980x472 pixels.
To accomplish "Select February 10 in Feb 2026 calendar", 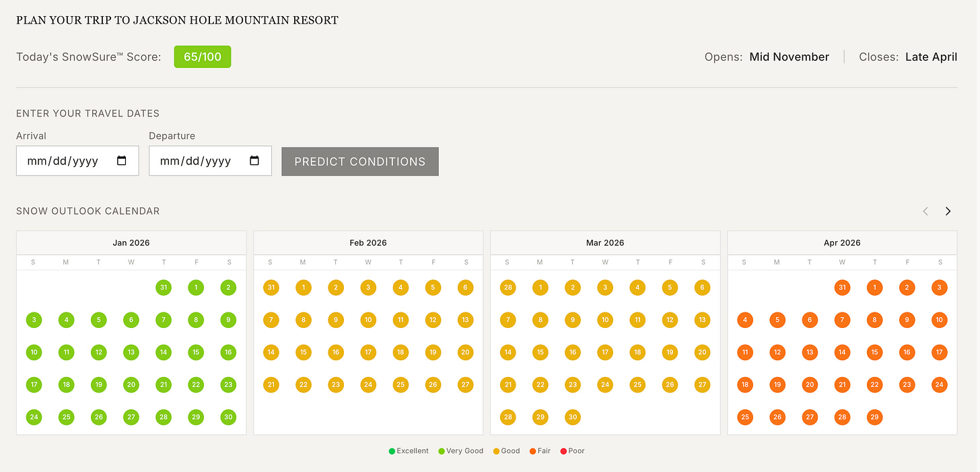I will pos(368,320).
